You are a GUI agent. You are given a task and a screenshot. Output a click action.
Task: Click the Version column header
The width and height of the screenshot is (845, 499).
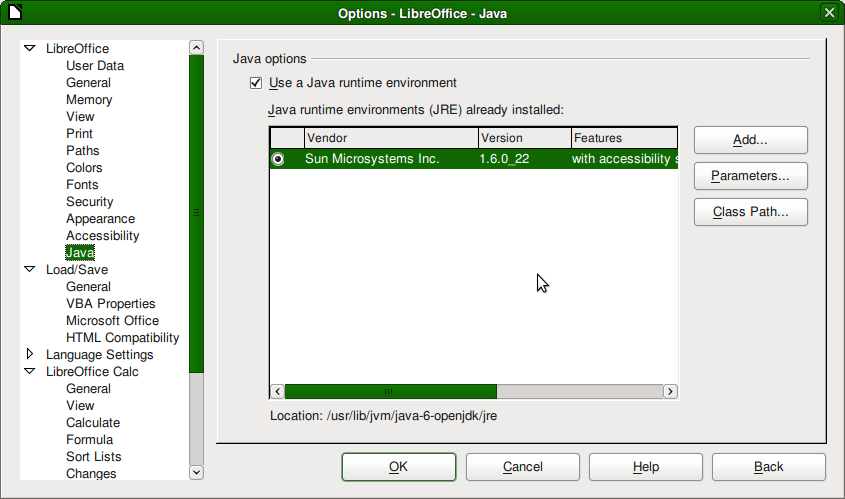[x=525, y=138]
